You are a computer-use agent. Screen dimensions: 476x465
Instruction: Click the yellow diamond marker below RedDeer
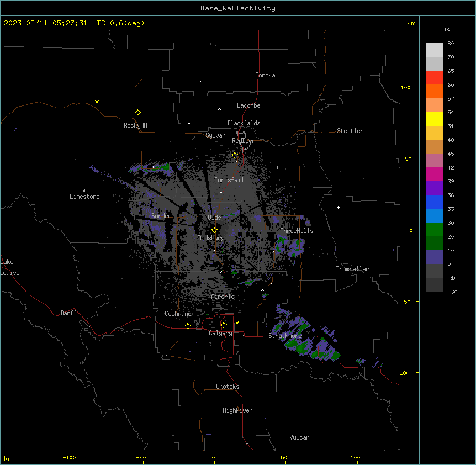click(x=235, y=155)
